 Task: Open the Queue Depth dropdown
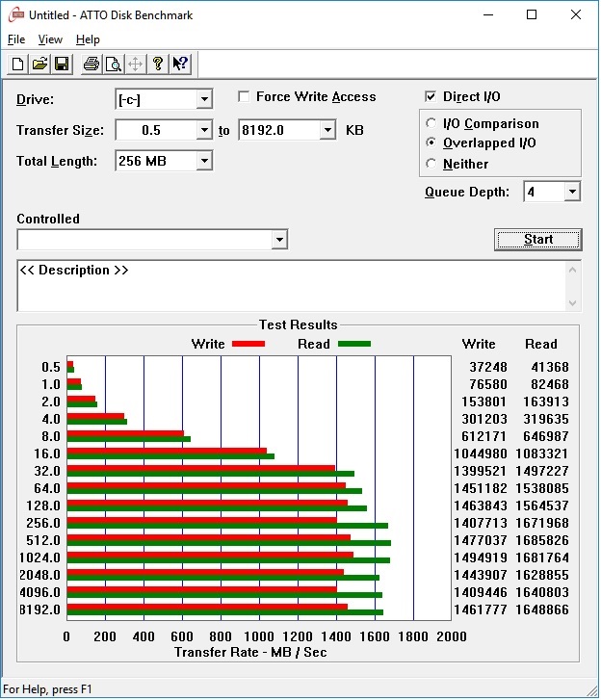point(572,192)
